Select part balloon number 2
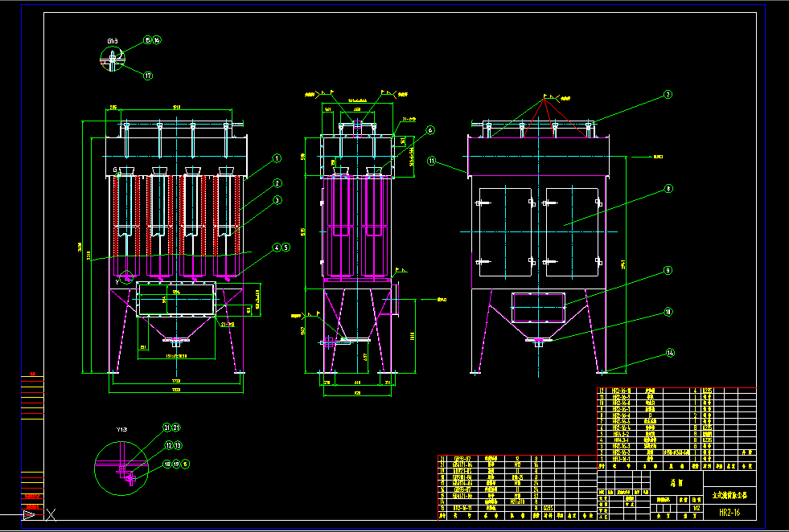The image size is (789, 532). [277, 183]
